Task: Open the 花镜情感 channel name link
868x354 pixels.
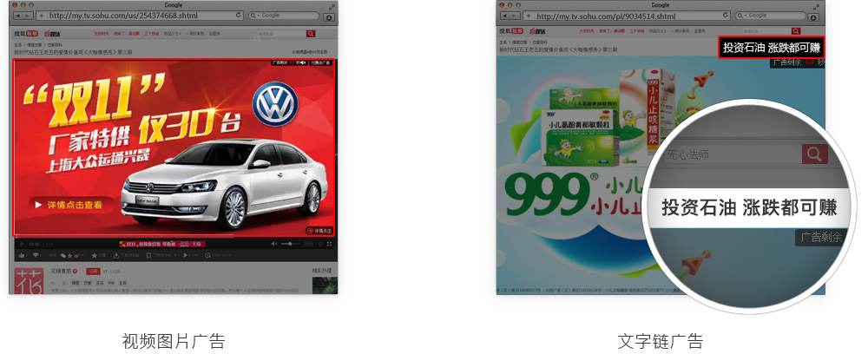Action: point(62,271)
